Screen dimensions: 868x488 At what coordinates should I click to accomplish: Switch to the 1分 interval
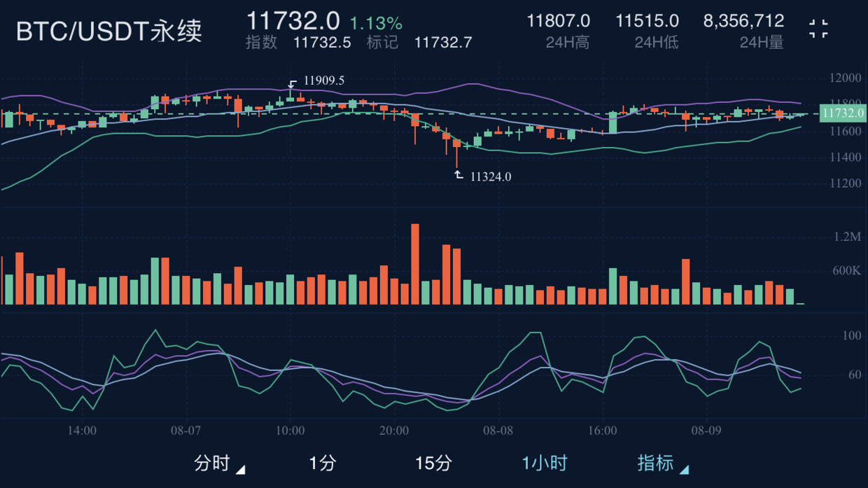323,463
